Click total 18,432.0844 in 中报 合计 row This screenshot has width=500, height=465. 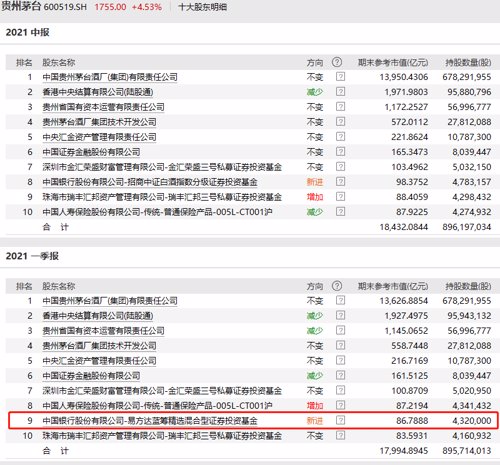[404, 227]
